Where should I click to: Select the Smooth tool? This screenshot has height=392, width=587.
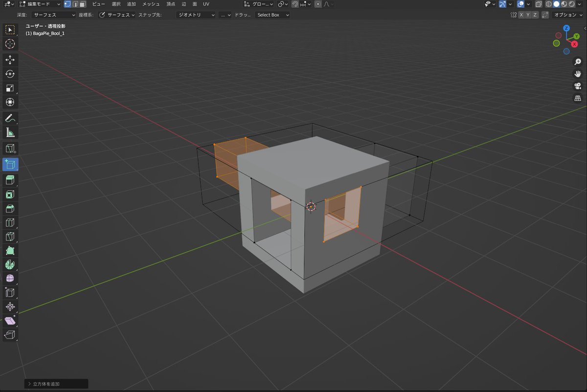click(10, 279)
